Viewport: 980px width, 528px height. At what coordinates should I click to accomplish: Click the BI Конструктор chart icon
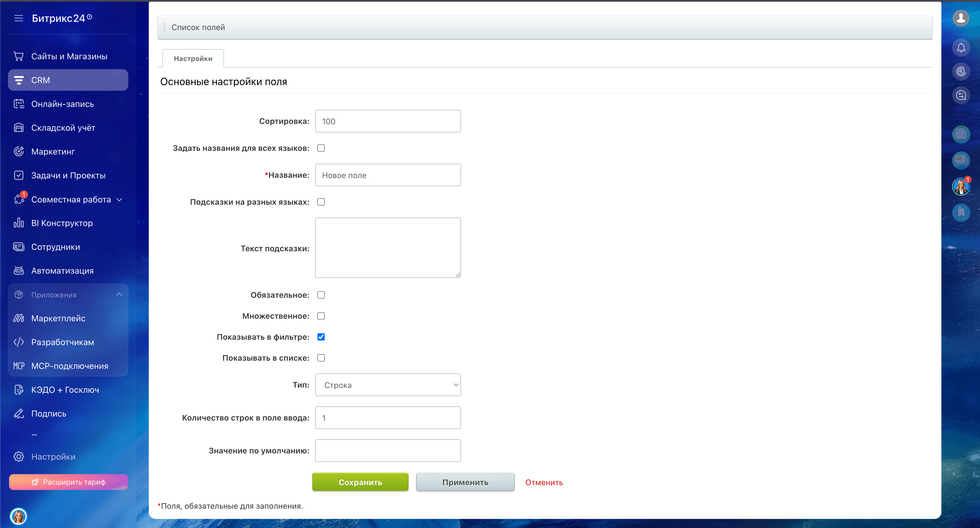pos(19,223)
